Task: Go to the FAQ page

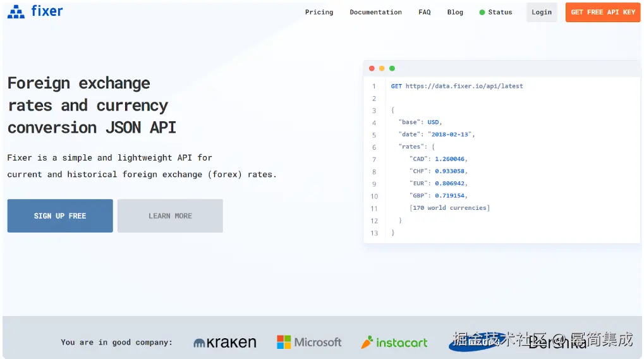Action: (425, 12)
